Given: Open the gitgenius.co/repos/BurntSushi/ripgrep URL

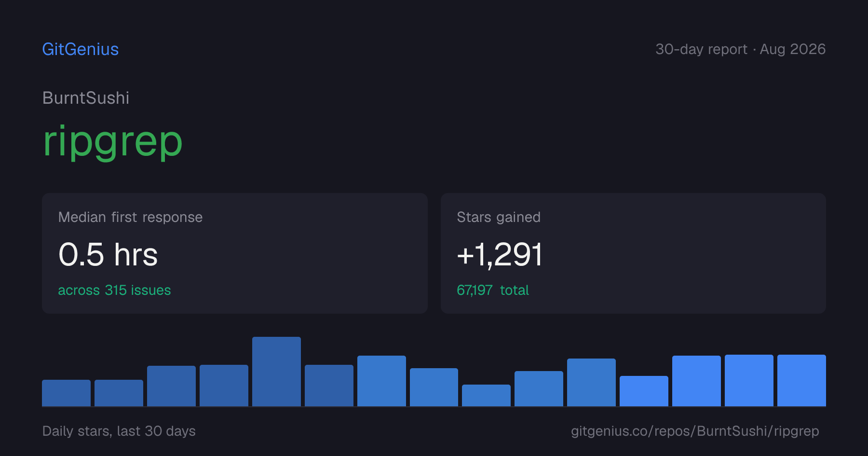Looking at the screenshot, I should pos(695,431).
